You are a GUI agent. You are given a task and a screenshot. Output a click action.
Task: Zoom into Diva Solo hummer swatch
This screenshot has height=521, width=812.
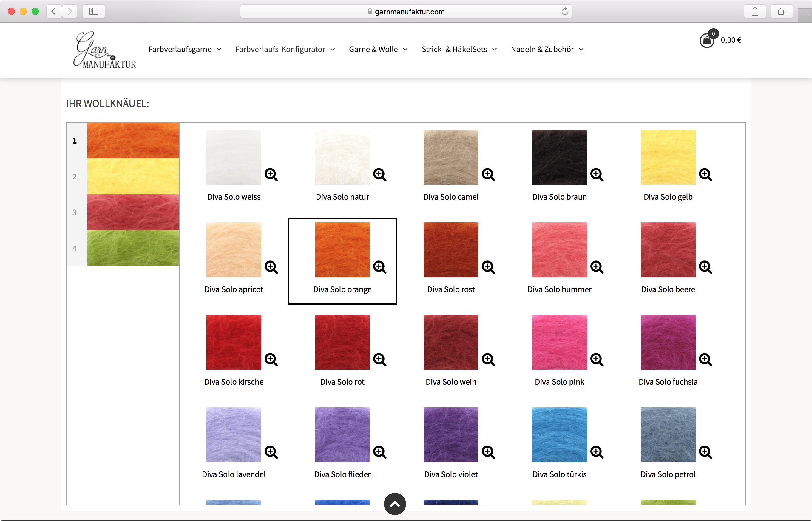coord(597,267)
